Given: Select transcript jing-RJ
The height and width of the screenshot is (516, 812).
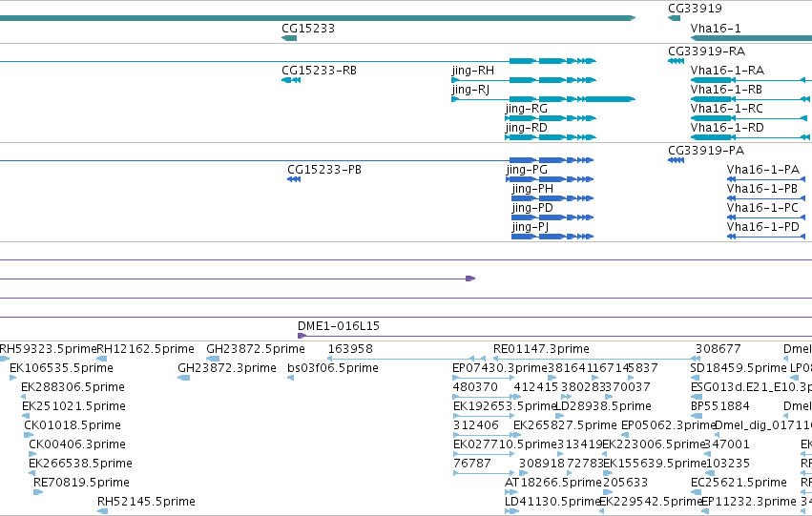Looking at the screenshot, I should 470,90.
